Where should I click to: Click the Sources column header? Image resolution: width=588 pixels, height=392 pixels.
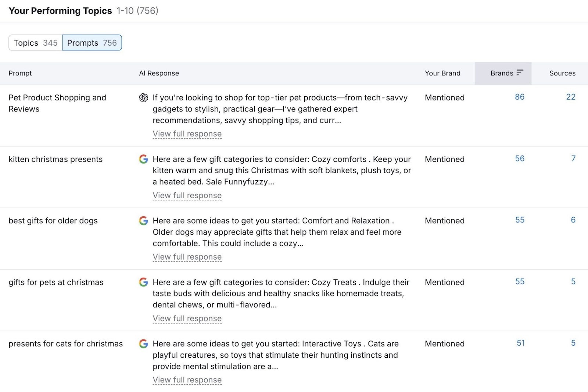pos(562,73)
